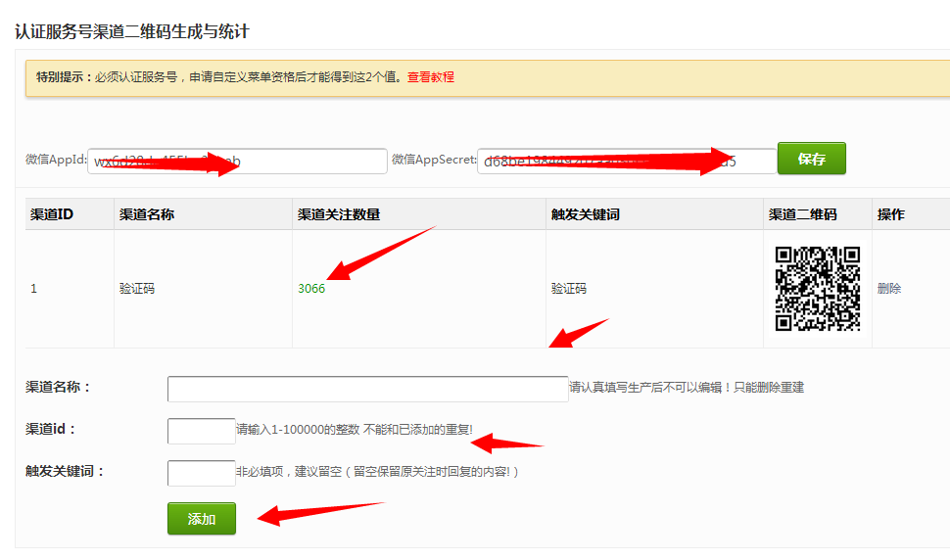Open the channel QR code image
This screenshot has height=560, width=950.
pyautogui.click(x=818, y=289)
